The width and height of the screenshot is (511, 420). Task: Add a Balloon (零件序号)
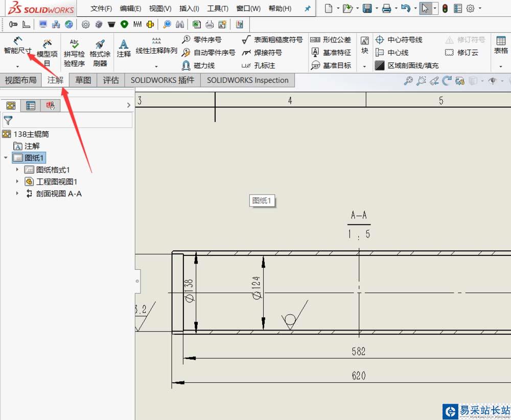pyautogui.click(x=202, y=40)
